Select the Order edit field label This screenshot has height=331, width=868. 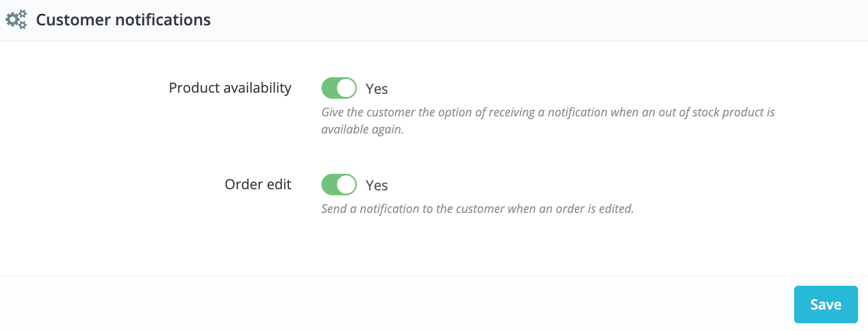(x=258, y=184)
